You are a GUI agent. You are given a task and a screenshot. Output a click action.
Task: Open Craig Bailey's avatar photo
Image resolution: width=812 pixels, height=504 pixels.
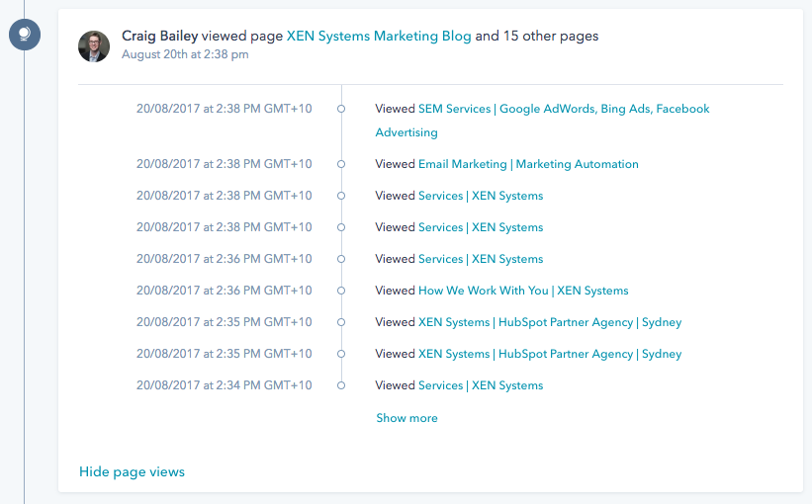(x=94, y=46)
